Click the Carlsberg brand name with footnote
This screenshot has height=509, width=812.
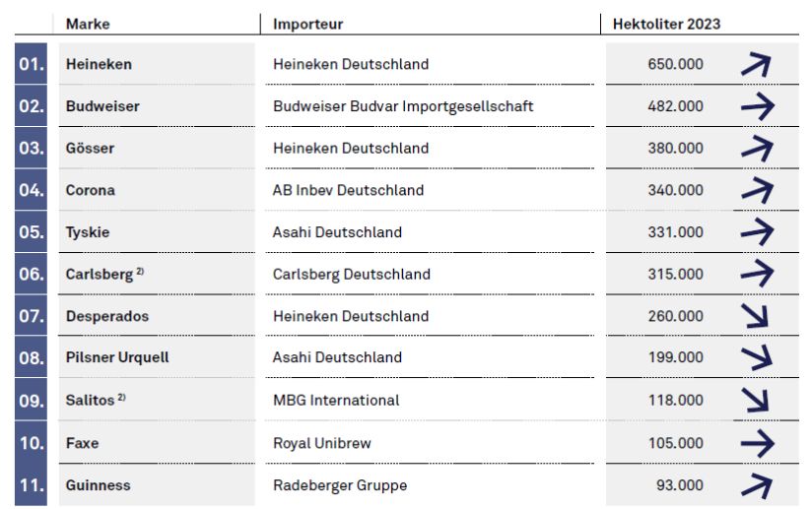[x=104, y=274]
